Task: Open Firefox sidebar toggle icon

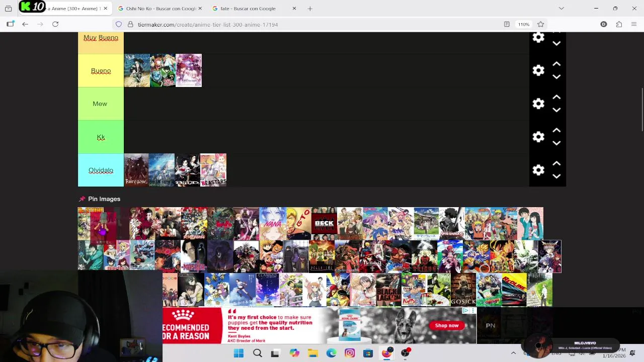Action: [x=10, y=24]
